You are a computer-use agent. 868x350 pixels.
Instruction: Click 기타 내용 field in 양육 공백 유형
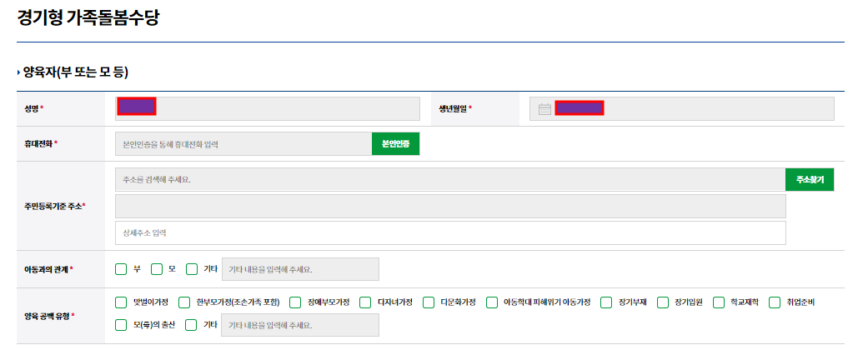point(300,325)
